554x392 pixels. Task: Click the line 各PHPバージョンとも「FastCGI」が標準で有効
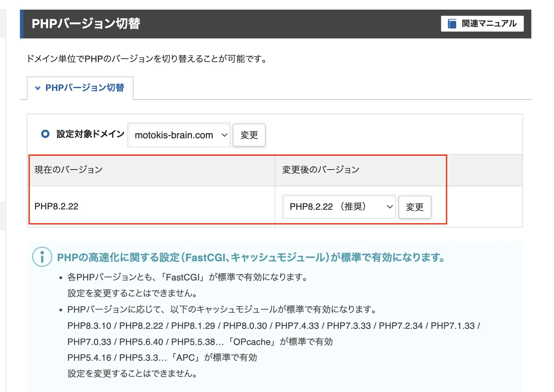pos(188,277)
